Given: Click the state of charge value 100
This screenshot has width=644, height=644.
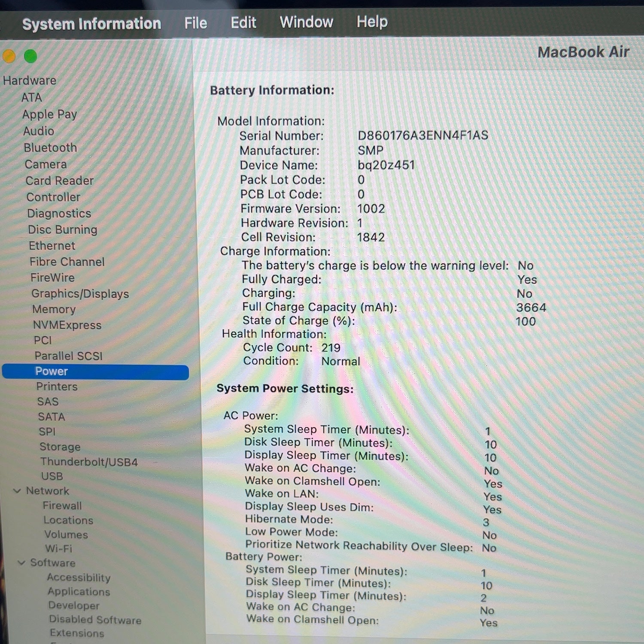Looking at the screenshot, I should (x=526, y=321).
